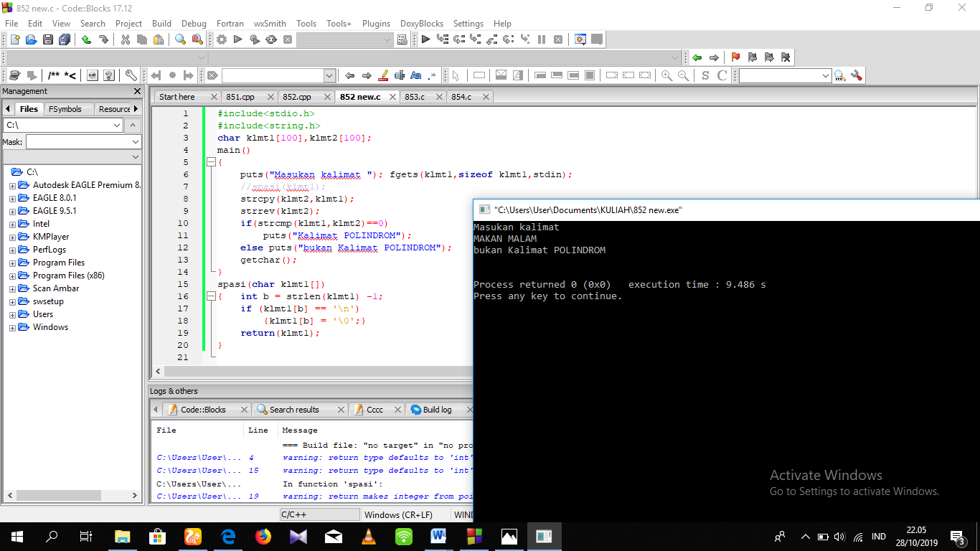Open the C:\ drive path dropdown
Image resolution: width=980 pixels, height=551 pixels.
[117, 126]
